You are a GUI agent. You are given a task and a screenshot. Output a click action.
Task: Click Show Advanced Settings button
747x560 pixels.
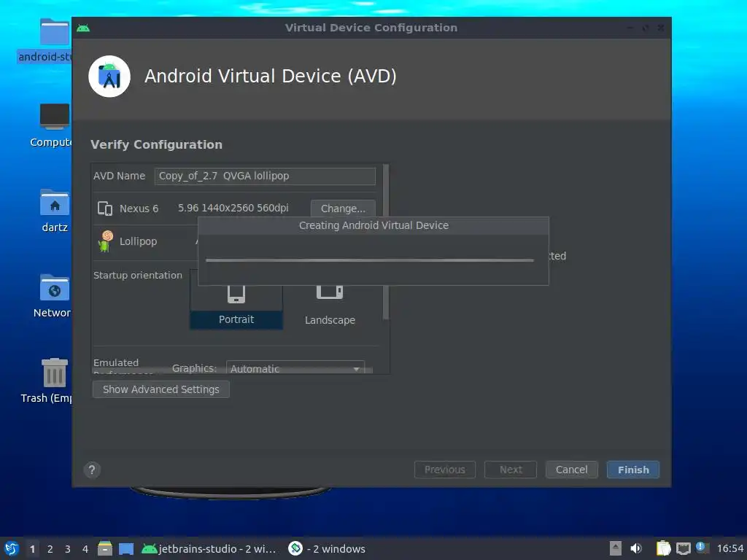pyautogui.click(x=161, y=389)
